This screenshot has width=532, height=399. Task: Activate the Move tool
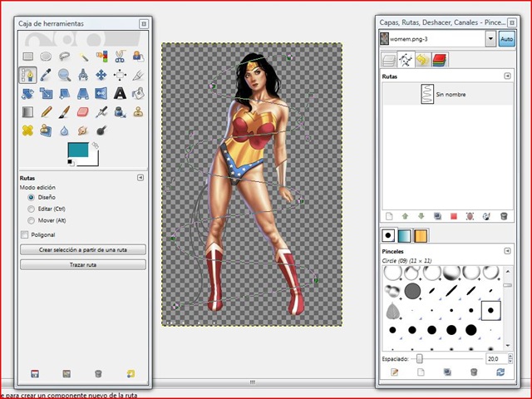(x=101, y=75)
